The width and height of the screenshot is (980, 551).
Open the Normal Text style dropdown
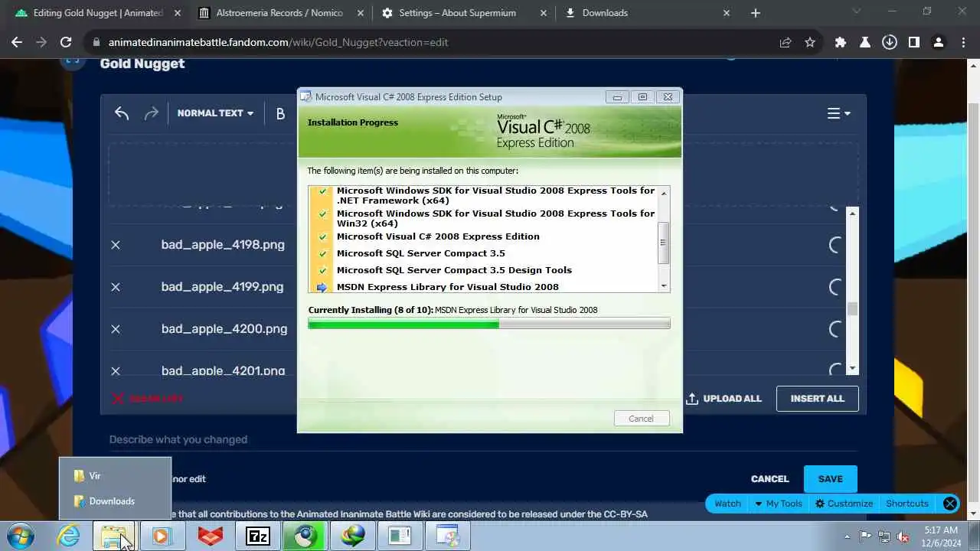pos(215,113)
